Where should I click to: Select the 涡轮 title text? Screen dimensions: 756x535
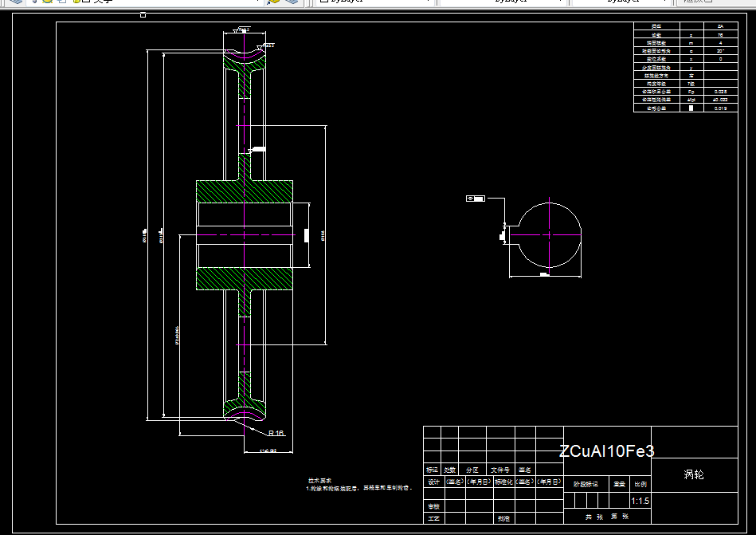(694, 474)
